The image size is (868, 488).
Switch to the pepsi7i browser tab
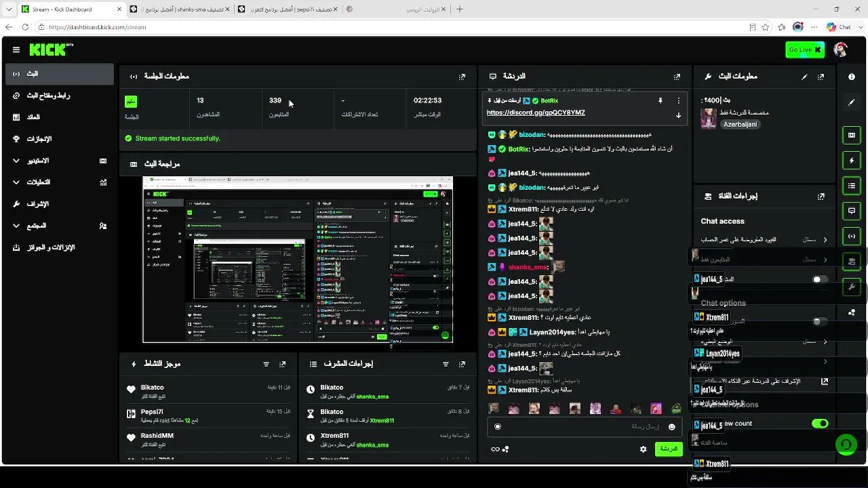click(x=288, y=9)
